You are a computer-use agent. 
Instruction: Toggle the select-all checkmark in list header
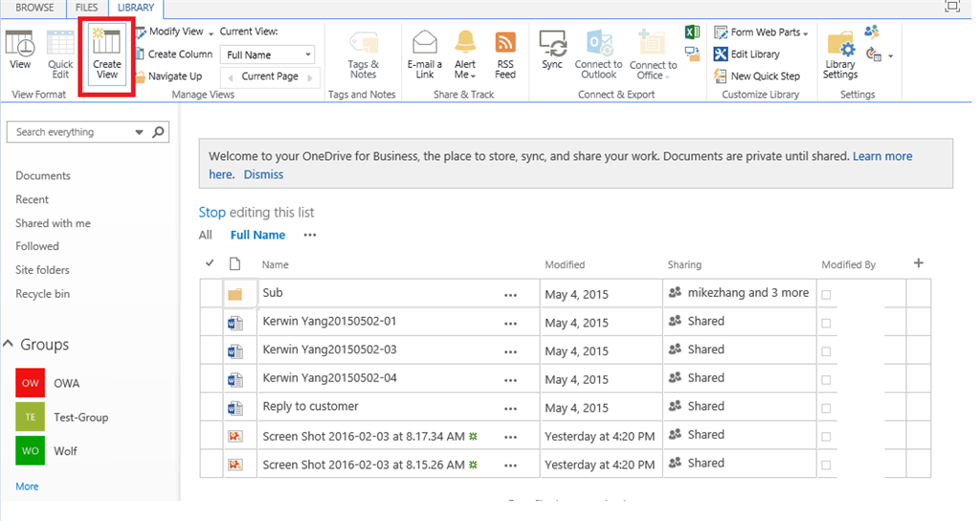point(210,263)
